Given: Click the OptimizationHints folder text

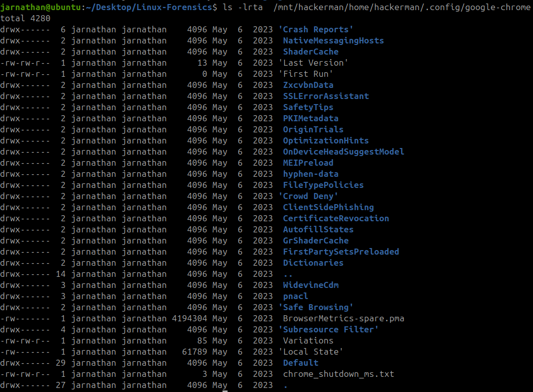Looking at the screenshot, I should click(x=326, y=140).
